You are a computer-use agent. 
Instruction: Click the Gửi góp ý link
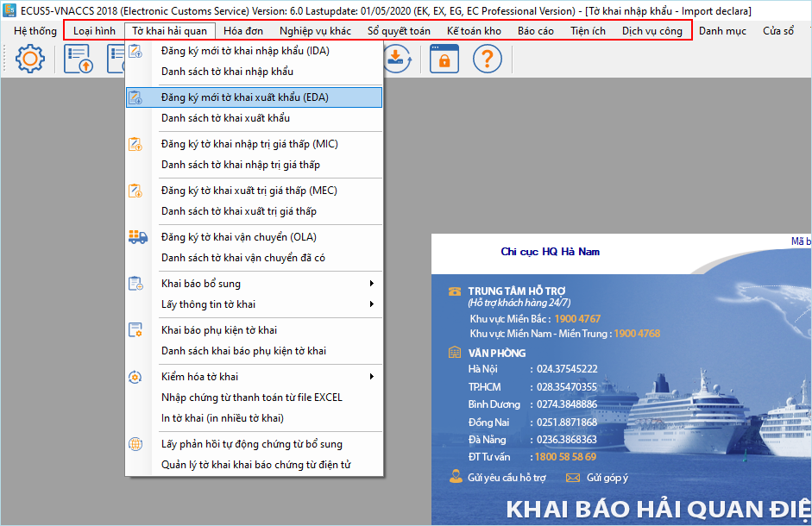pos(607,478)
